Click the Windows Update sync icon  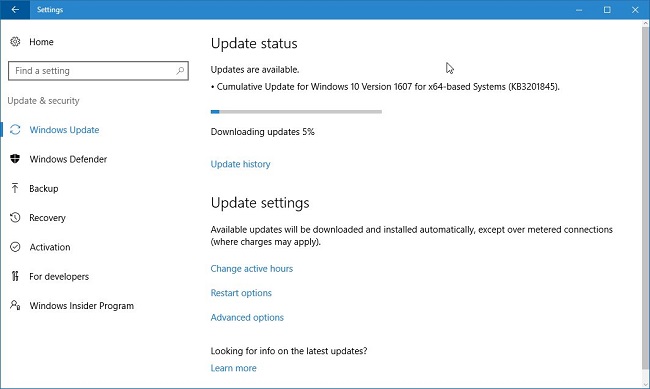tap(15, 130)
